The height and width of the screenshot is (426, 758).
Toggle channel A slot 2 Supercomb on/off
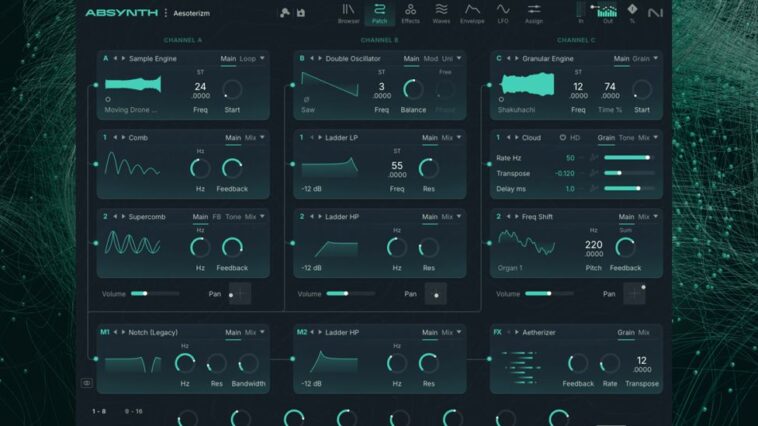click(x=105, y=217)
